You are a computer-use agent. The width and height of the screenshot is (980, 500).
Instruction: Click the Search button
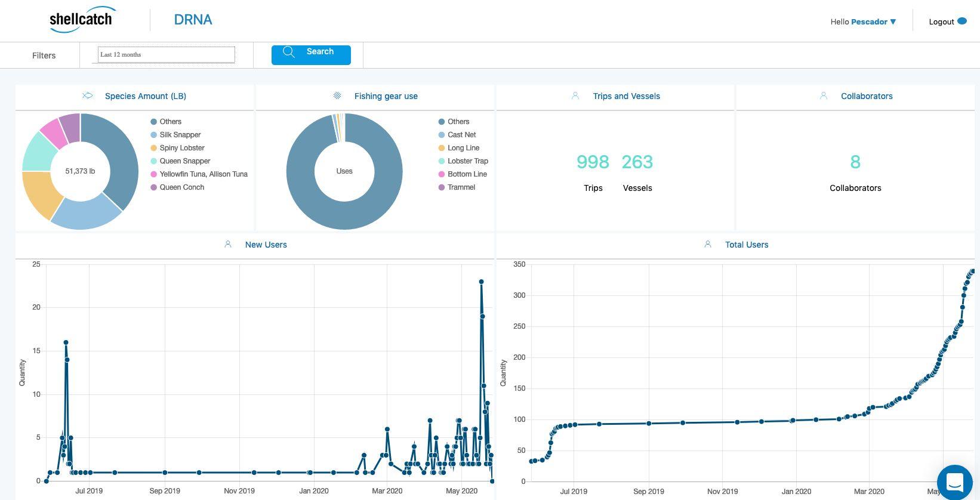(311, 55)
